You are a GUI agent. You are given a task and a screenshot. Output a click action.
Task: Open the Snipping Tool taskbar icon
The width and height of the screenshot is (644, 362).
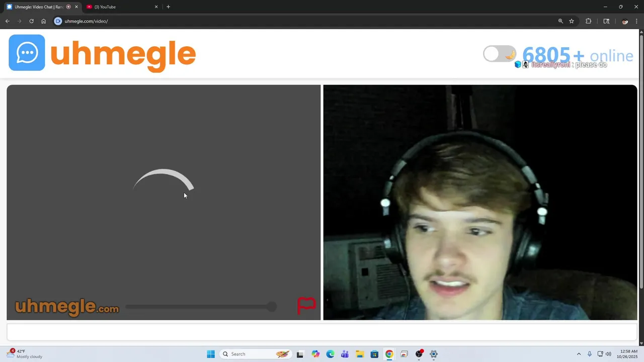(x=404, y=354)
